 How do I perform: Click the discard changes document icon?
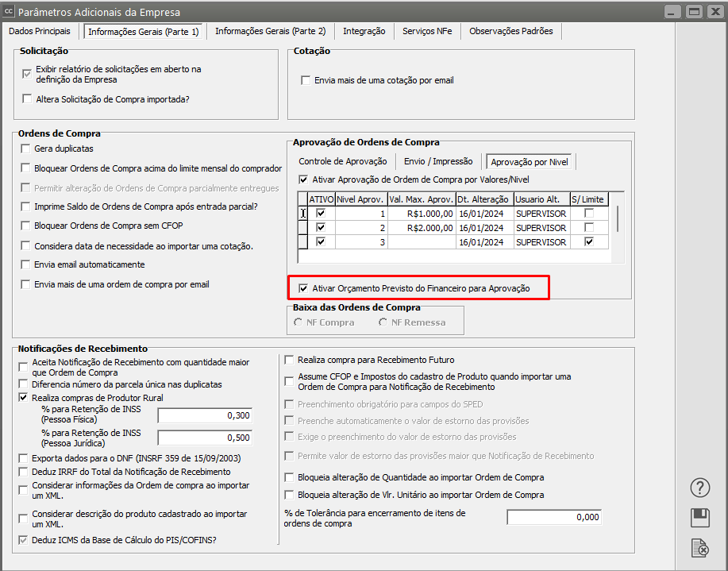coord(699,548)
